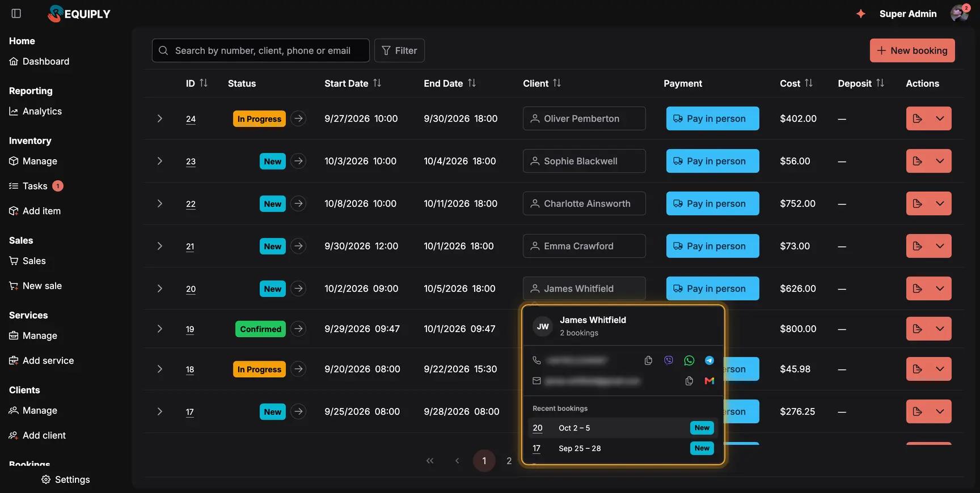Sort table by ID column
The width and height of the screenshot is (980, 493).
(x=204, y=83)
